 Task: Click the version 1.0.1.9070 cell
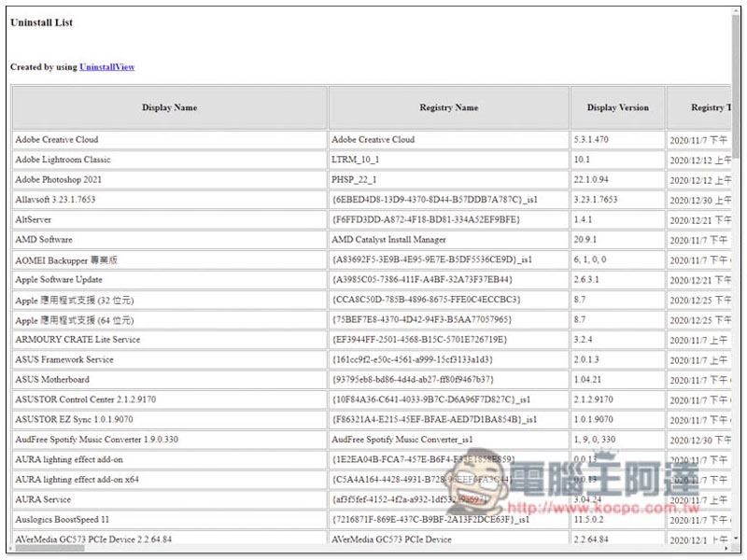[618, 419]
